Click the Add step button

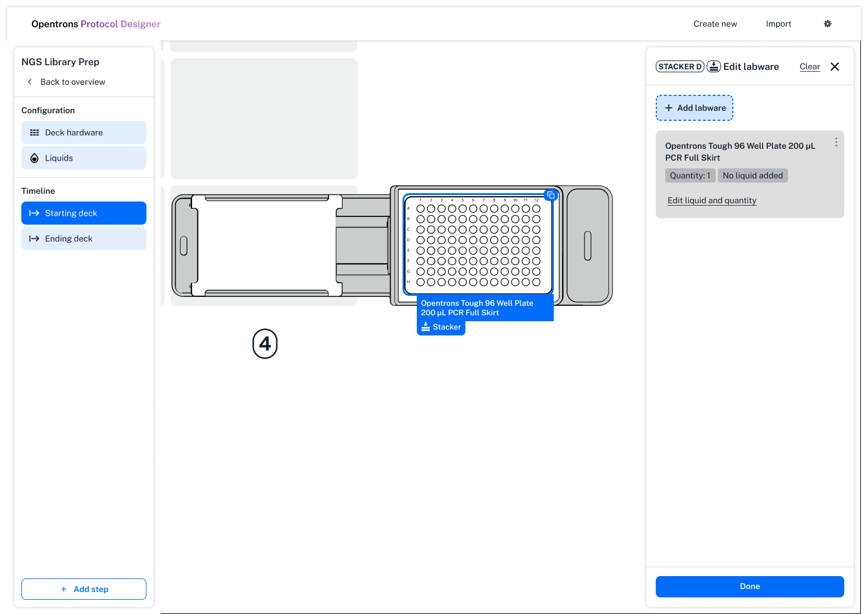84,589
